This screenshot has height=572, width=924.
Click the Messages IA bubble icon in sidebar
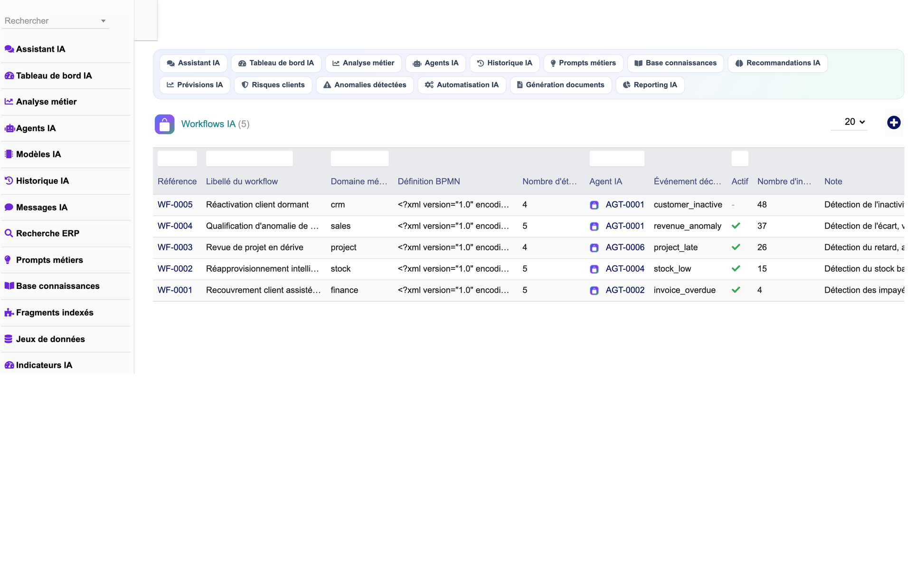pos(9,207)
